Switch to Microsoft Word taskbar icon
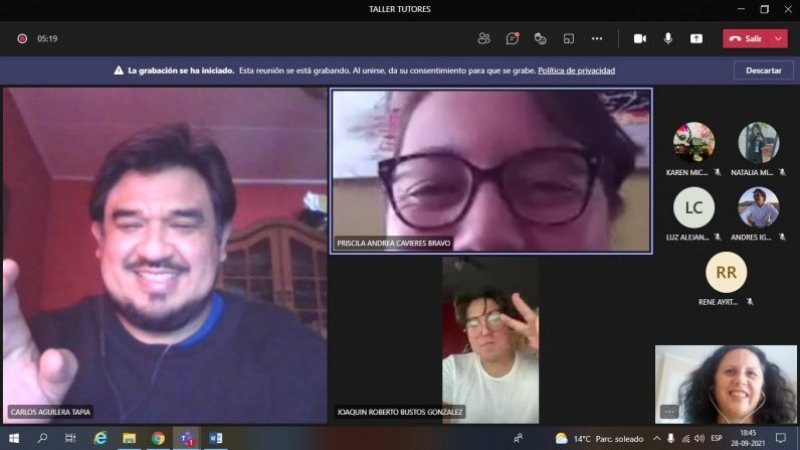 [215, 438]
